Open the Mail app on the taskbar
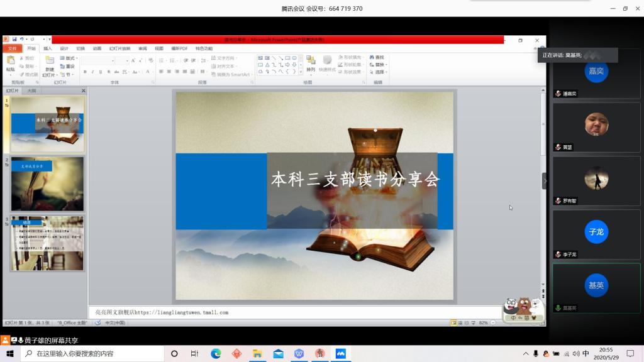The image size is (644, 362). point(278,354)
